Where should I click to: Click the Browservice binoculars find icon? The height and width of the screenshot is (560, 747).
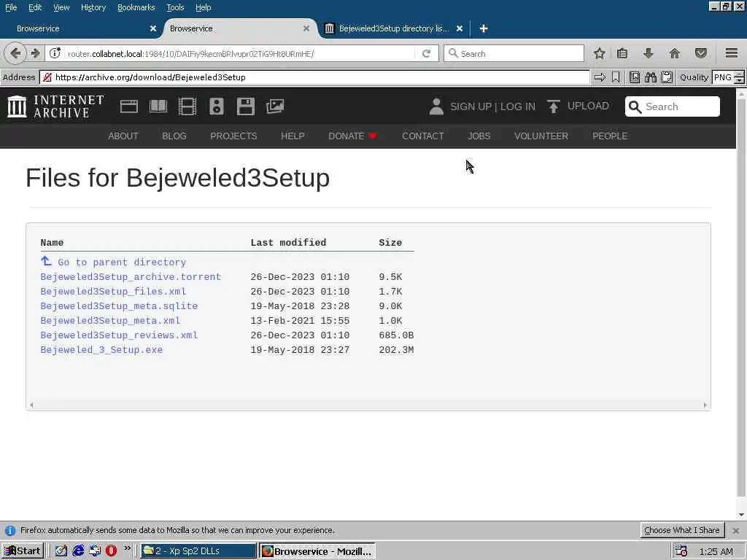click(651, 77)
